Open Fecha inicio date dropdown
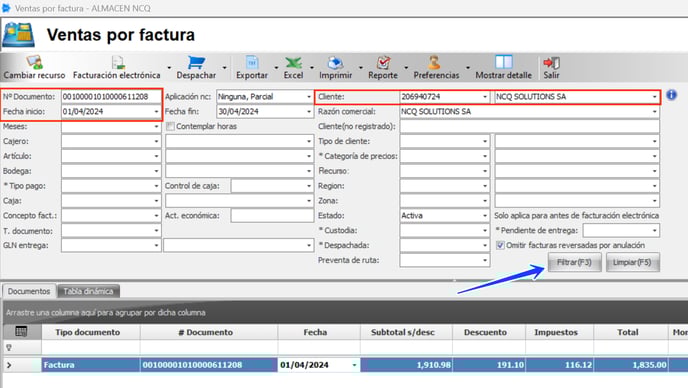This screenshot has width=688, height=388. 156,112
